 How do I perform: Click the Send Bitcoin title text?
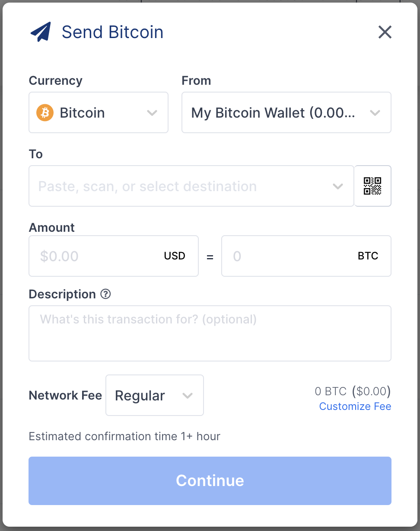click(x=113, y=32)
